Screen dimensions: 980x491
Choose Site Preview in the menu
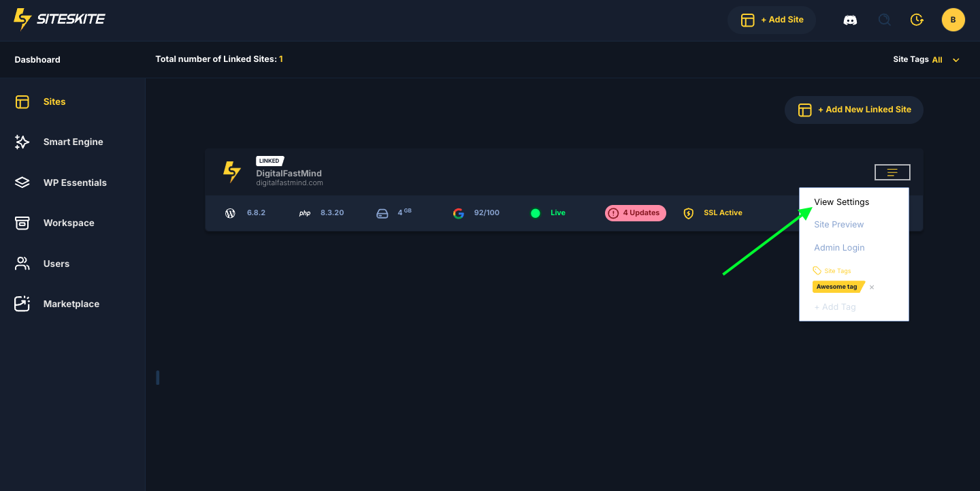coord(838,225)
